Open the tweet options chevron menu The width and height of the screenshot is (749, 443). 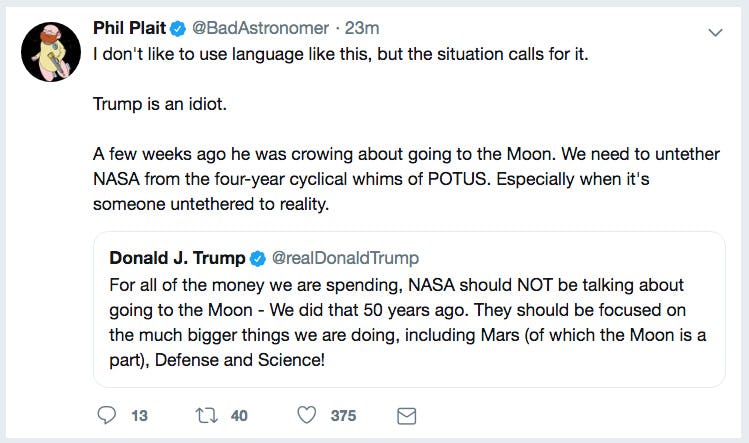click(715, 32)
